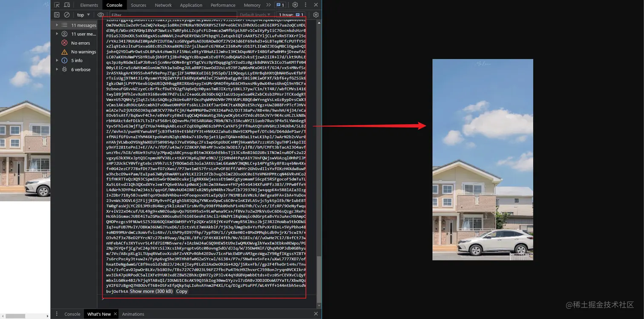Image resolution: width=644 pixels, height=319 pixels.
Task: Open the top execution context dropdown
Action: 82,14
